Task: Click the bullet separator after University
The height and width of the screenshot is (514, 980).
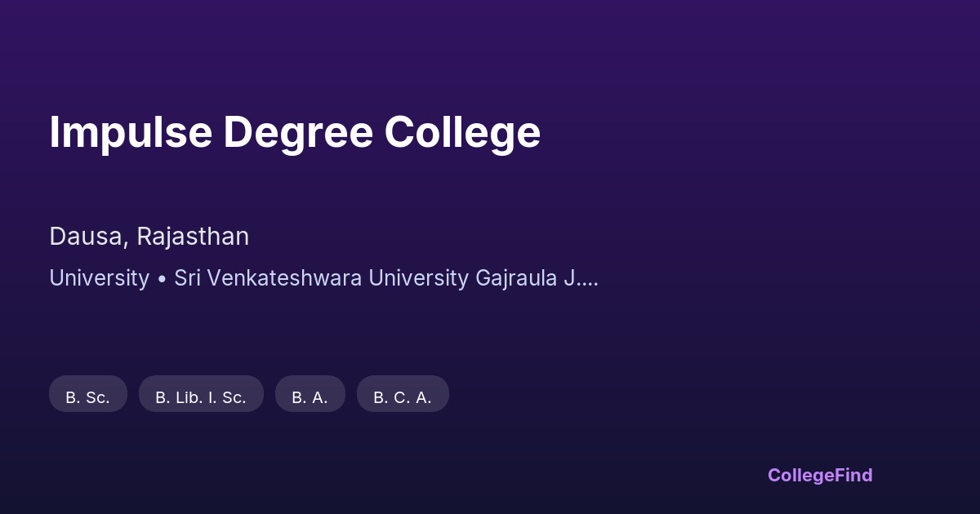Action: 162,278
